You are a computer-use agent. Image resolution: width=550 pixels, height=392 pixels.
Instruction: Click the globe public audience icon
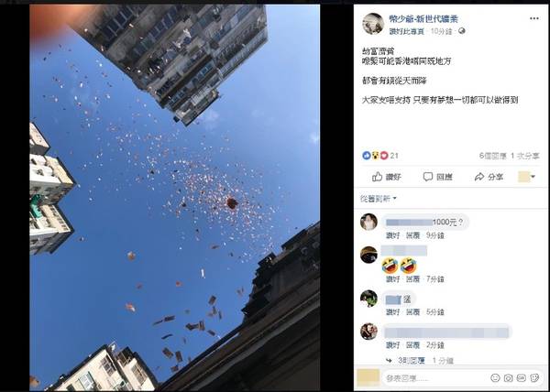462,31
